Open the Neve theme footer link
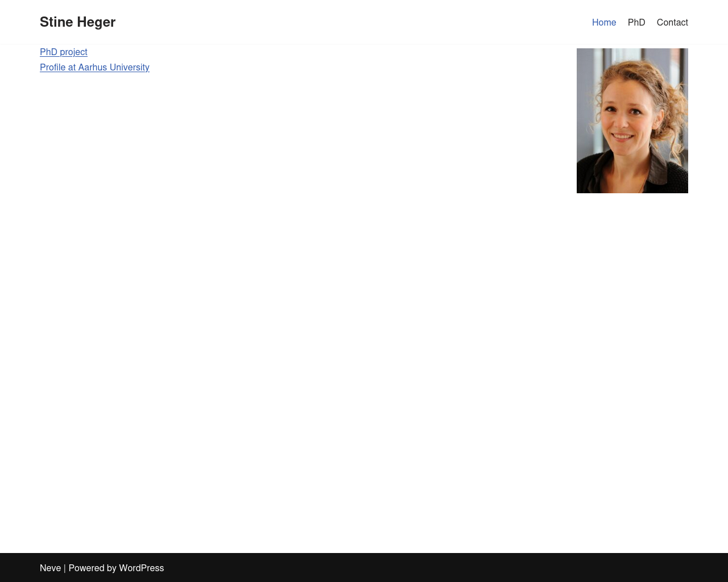This screenshot has width=728, height=582. tap(50, 568)
